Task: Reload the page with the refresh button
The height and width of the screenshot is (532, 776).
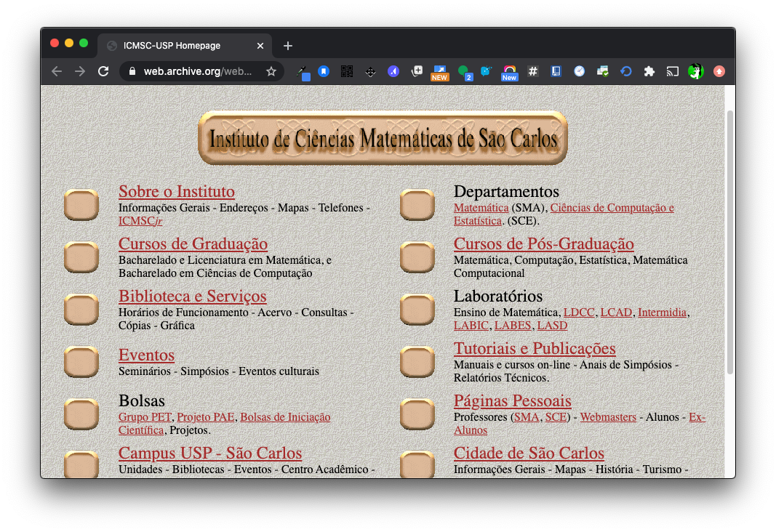Action: click(103, 71)
